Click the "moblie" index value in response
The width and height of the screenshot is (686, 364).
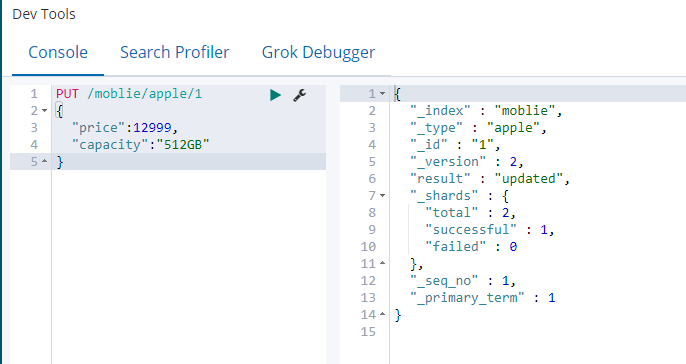click(x=525, y=111)
